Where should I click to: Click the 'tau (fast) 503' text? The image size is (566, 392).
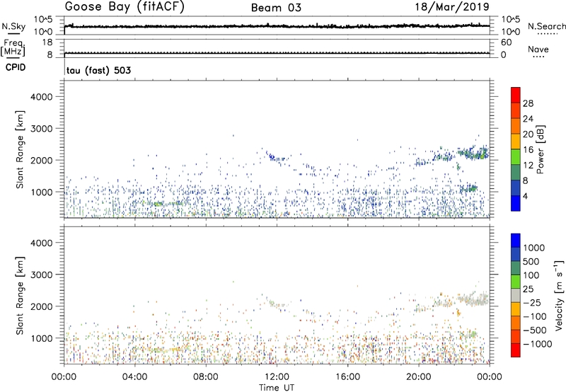click(x=98, y=70)
